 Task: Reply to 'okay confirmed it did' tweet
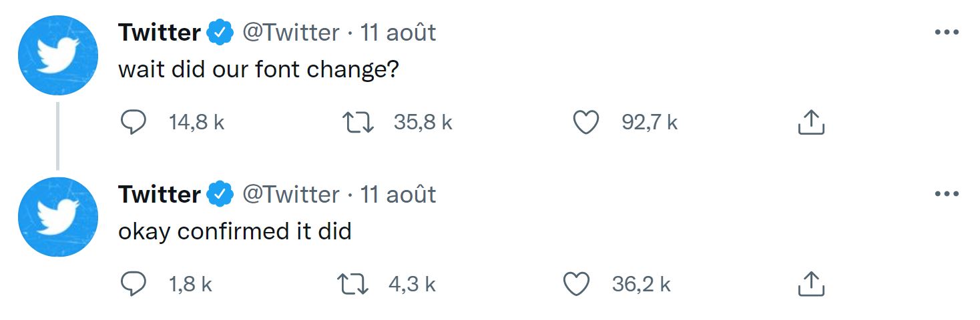point(133,285)
